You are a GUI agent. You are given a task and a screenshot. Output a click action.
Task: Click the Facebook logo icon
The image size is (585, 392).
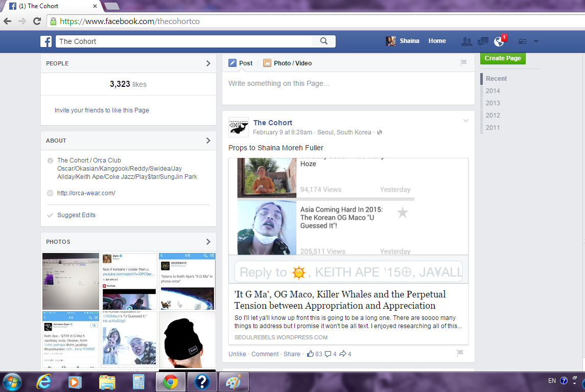coord(46,41)
